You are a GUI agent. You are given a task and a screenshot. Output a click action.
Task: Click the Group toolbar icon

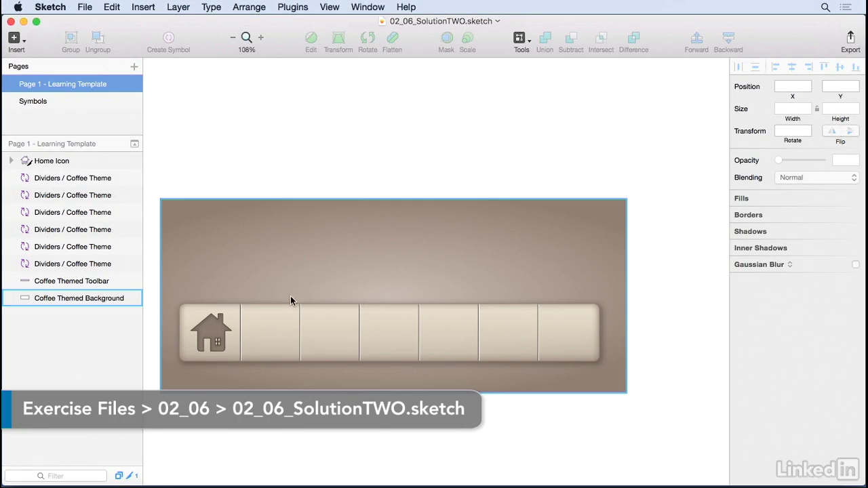(x=71, y=38)
